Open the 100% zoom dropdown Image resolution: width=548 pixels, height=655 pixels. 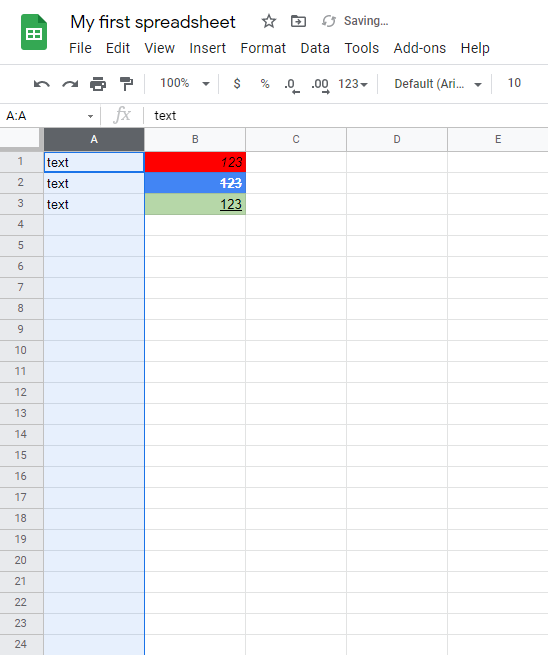[x=185, y=84]
